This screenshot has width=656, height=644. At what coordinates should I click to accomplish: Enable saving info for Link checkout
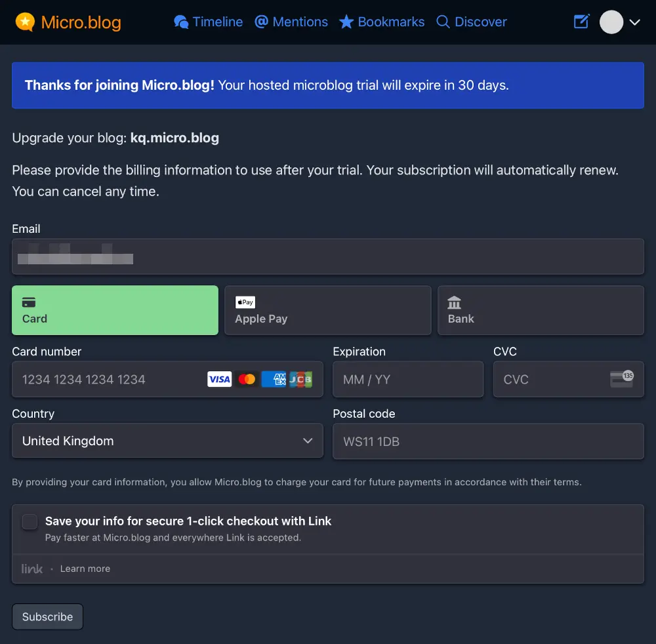(30, 521)
